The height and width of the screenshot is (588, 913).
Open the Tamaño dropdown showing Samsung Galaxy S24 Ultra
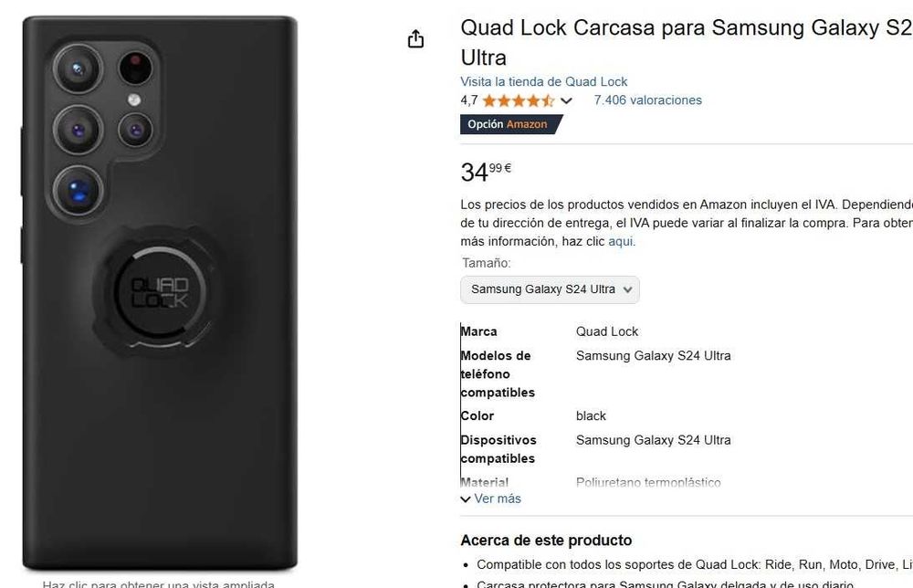(550, 289)
